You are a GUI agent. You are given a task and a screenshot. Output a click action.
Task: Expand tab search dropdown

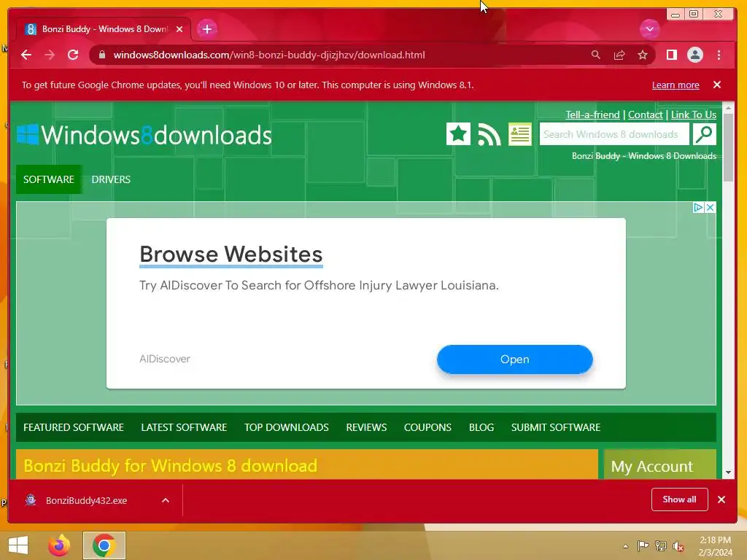click(649, 29)
